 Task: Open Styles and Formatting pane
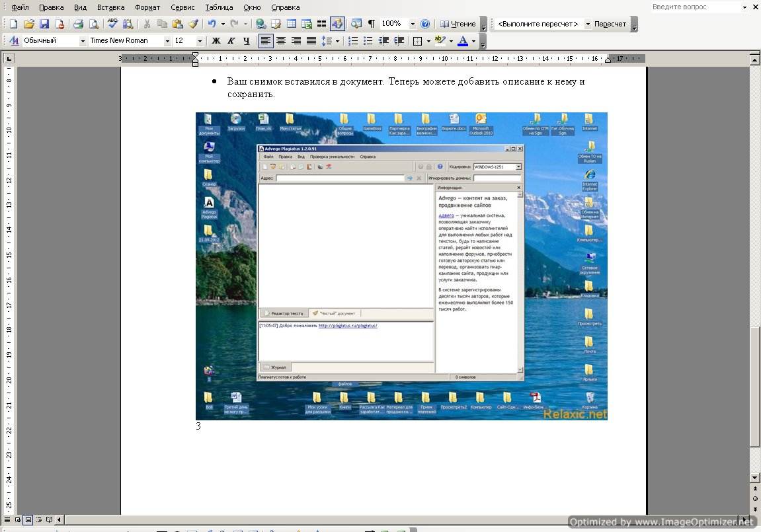pos(14,41)
